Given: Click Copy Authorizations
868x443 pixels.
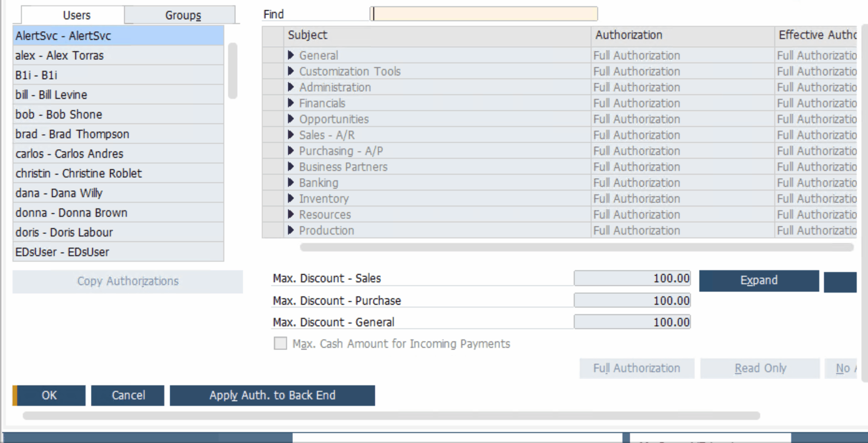Looking at the screenshot, I should (127, 281).
